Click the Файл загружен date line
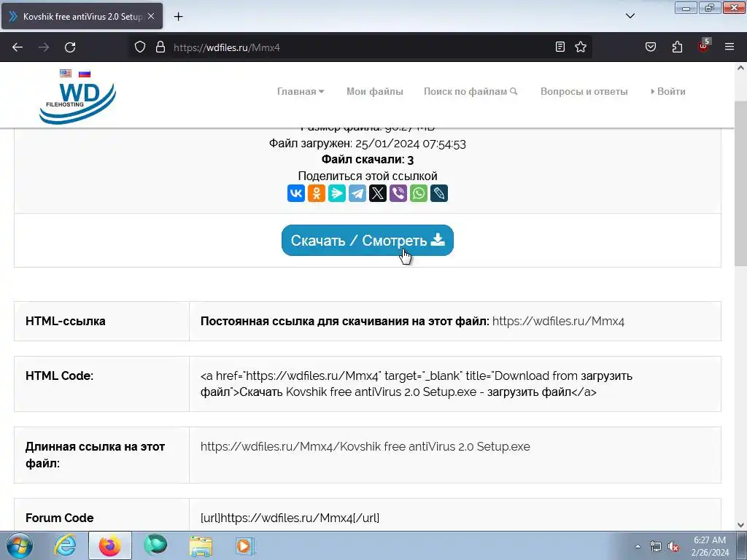This screenshot has height=560, width=747. tap(368, 144)
